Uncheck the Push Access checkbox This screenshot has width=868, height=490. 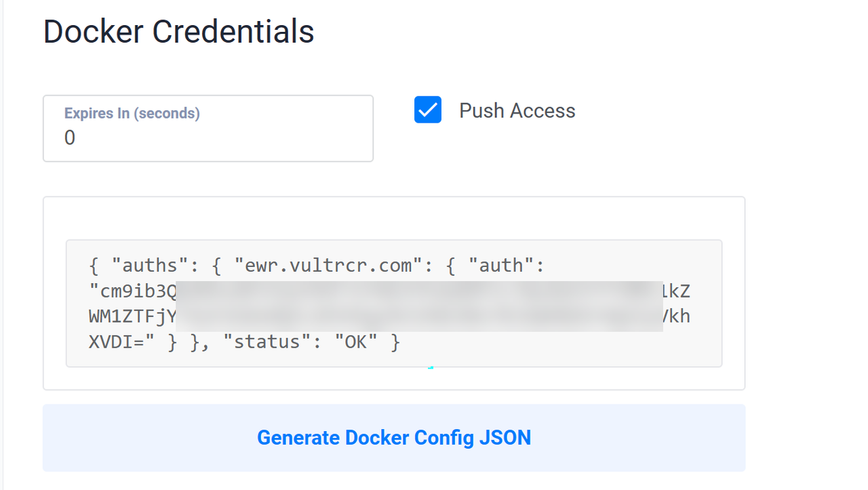point(428,110)
